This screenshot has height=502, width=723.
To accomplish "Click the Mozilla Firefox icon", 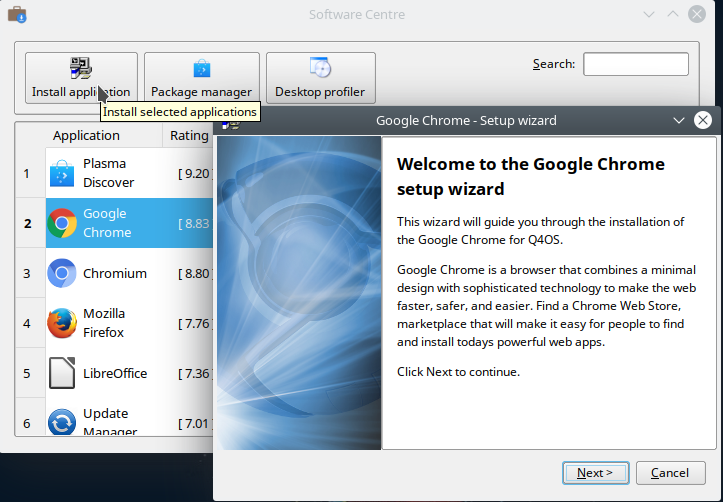I will 62,323.
